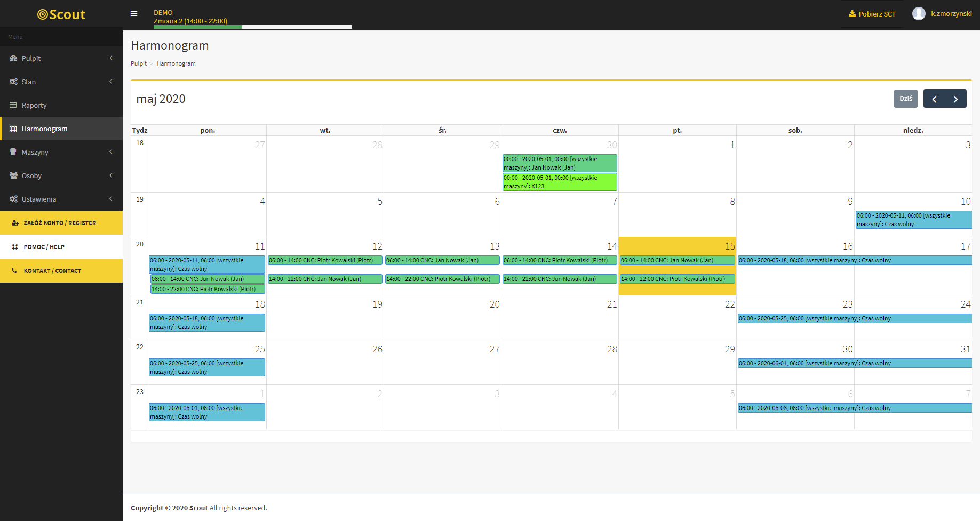
Task: Click ZAŁÓŻ KONTO / REGISTER button
Action: point(61,223)
